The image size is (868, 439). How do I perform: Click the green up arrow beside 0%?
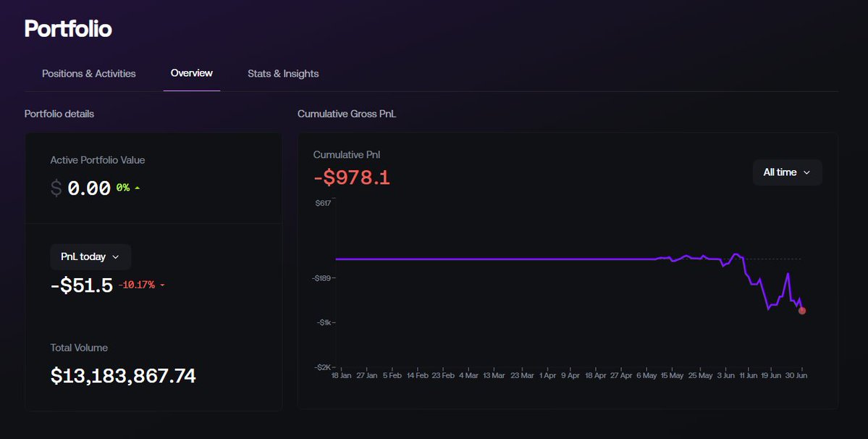pyautogui.click(x=138, y=188)
